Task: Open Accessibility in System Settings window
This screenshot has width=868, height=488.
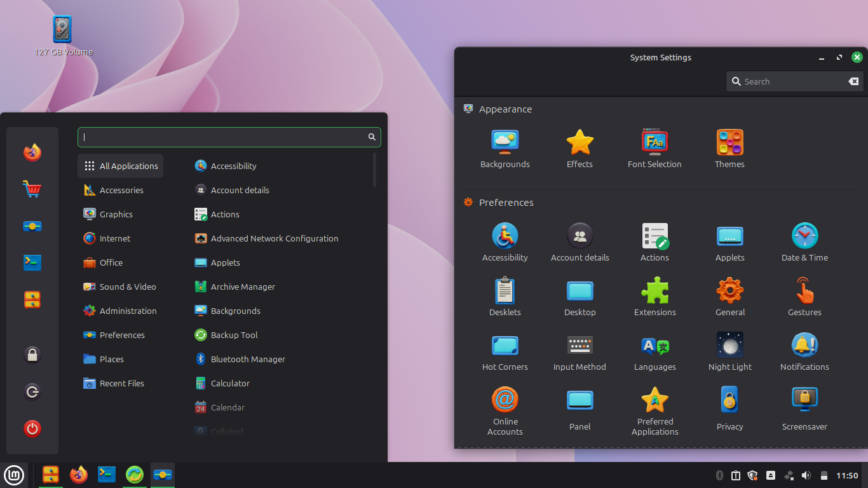Action: (x=505, y=243)
